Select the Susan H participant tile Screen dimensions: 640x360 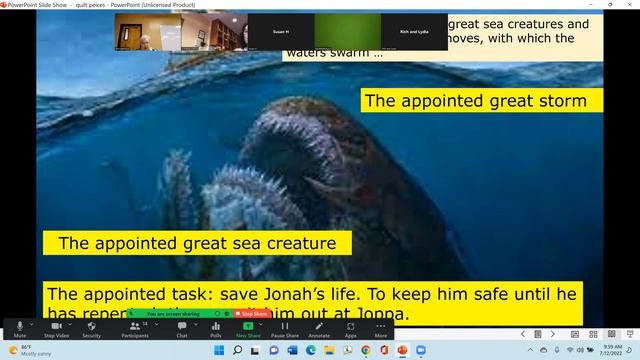coord(281,32)
